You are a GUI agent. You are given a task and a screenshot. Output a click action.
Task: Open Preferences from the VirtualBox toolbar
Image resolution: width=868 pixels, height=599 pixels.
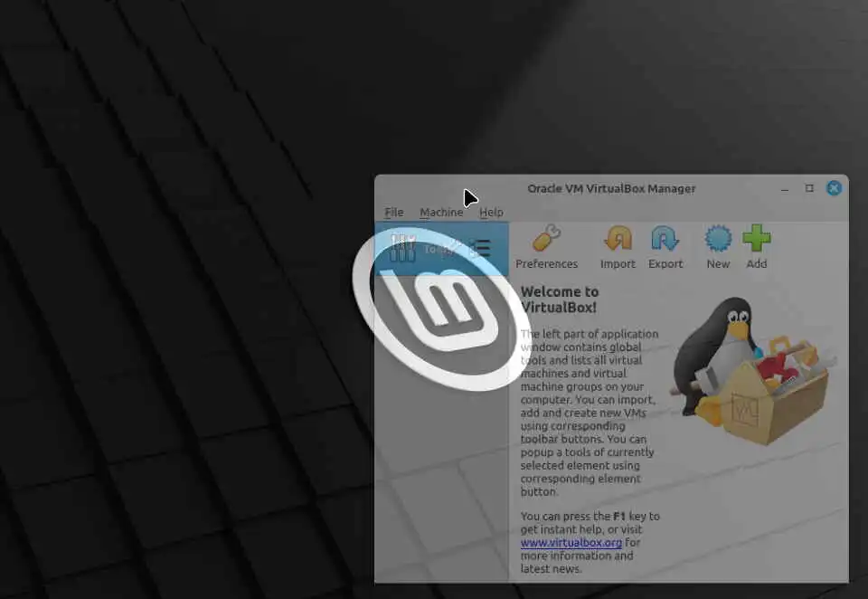(546, 247)
